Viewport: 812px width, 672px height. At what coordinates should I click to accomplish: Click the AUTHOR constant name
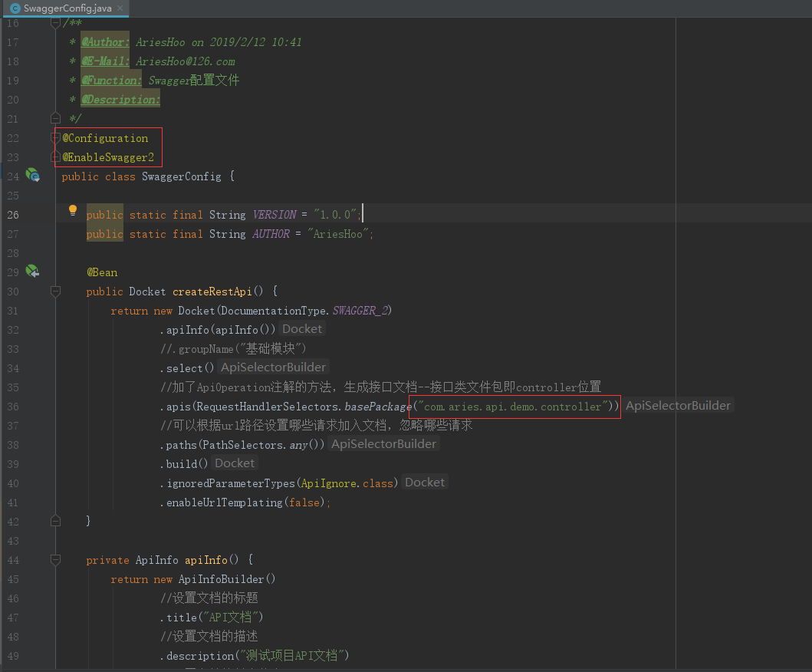(271, 234)
